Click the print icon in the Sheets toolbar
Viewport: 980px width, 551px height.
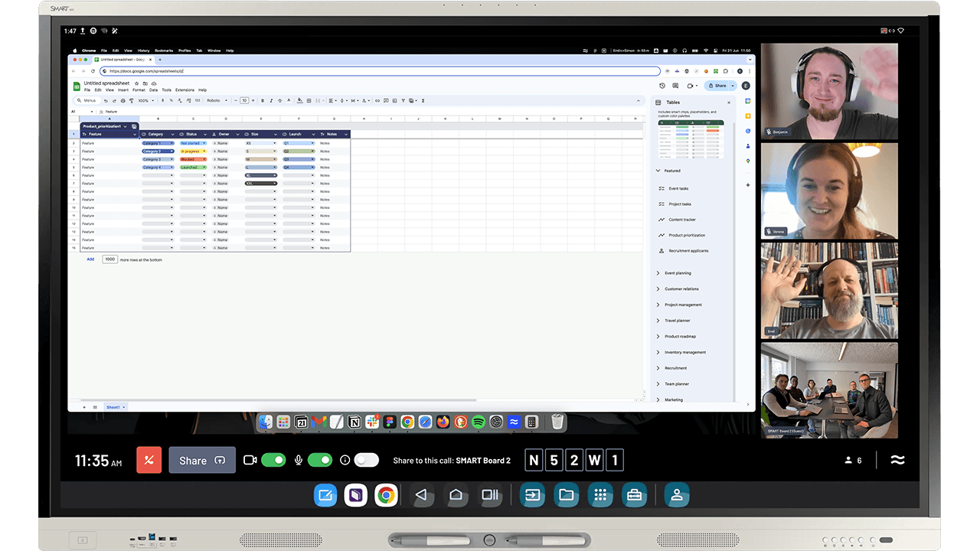point(122,100)
